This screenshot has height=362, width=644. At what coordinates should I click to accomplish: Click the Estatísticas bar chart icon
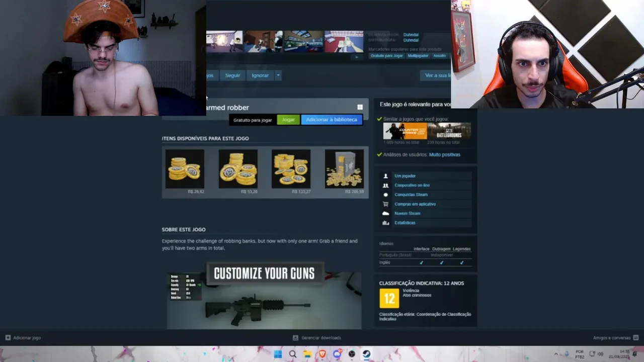tap(385, 223)
